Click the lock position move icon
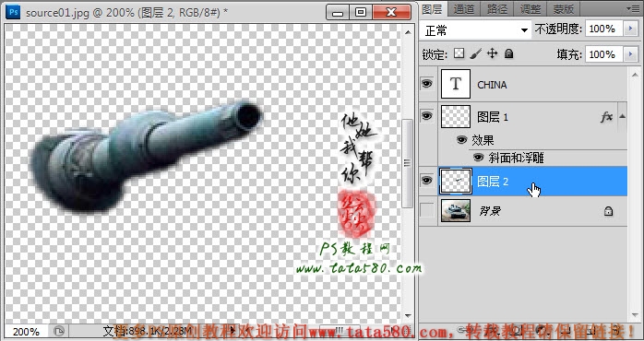 [492, 53]
